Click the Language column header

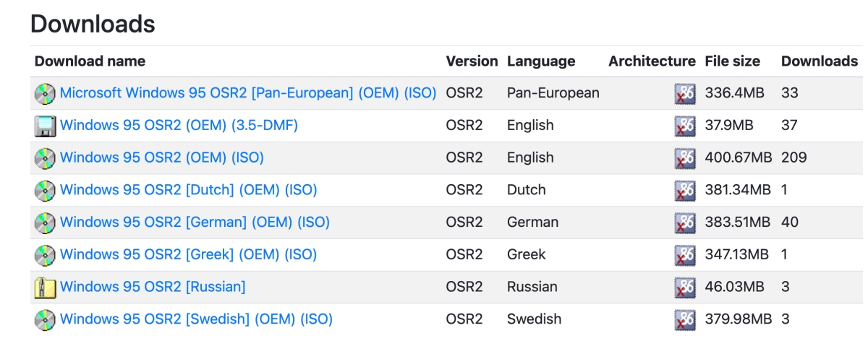coord(541,61)
